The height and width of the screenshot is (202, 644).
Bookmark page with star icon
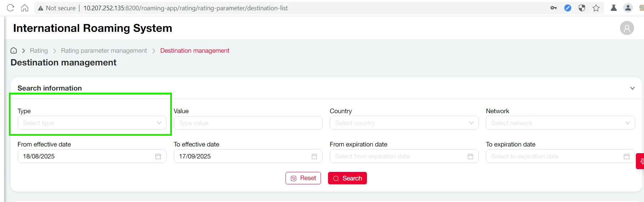coord(596,8)
